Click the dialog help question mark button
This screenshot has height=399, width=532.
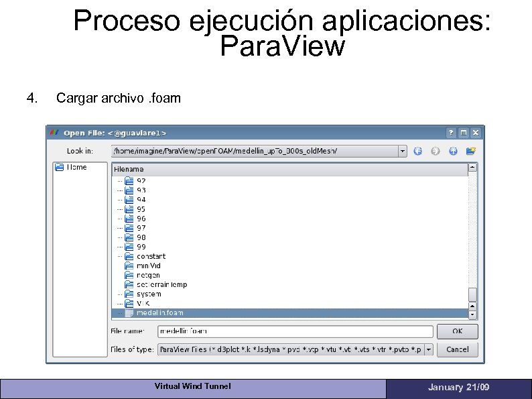(451, 133)
